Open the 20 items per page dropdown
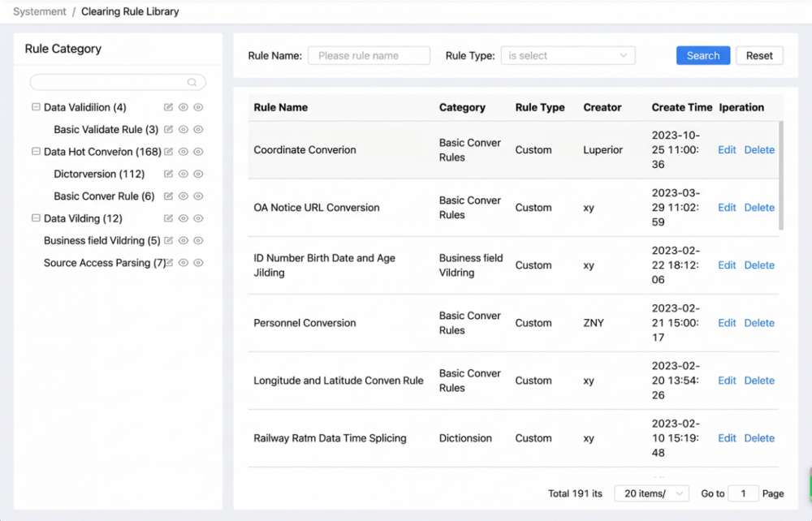 pos(651,493)
